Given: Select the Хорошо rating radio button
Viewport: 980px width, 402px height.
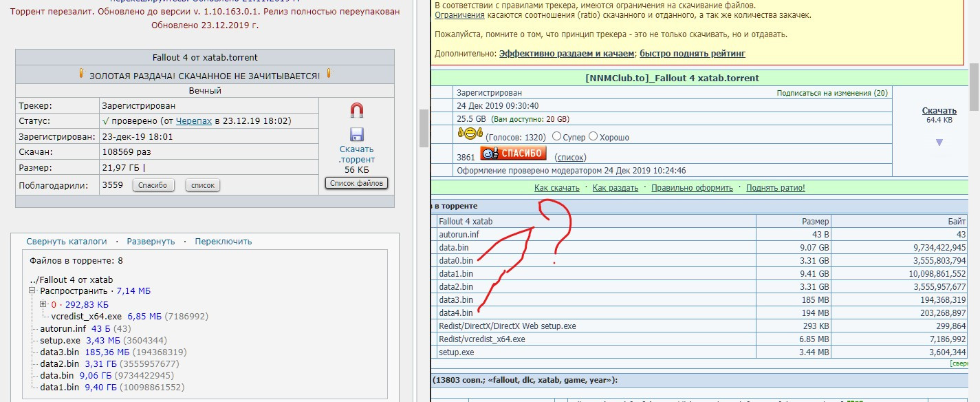Looking at the screenshot, I should coord(593,136).
